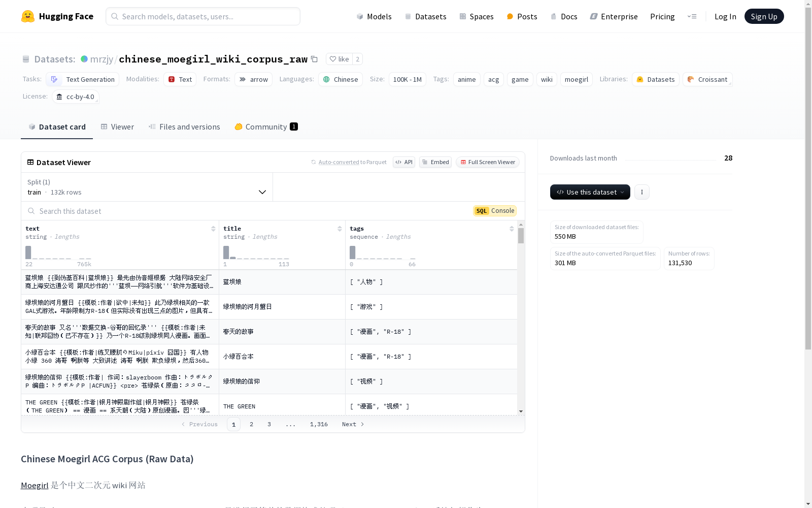Click the Hugging Face logo icon
Screen dimensions: 812x508
(x=28, y=16)
